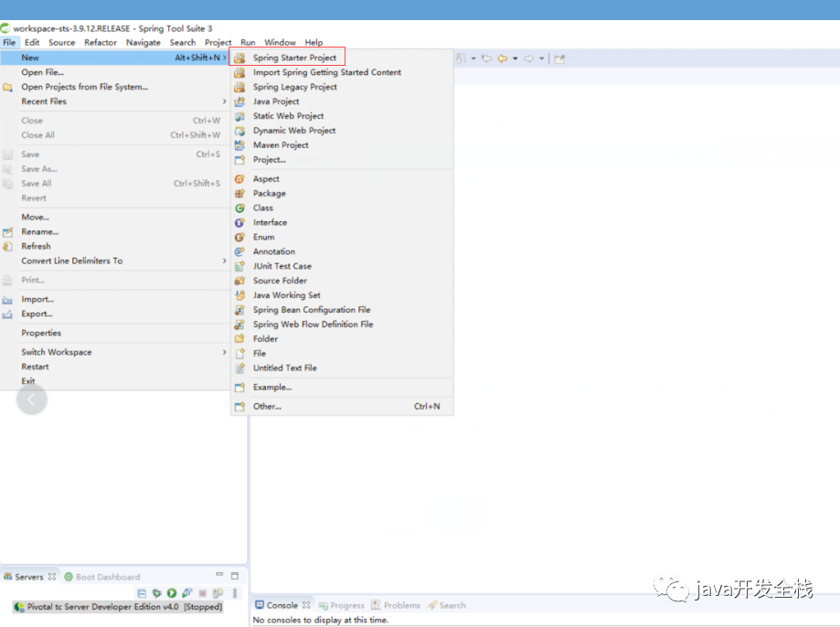Click the pin editor toolbar icon
This screenshot has height=627, width=840.
coord(559,58)
